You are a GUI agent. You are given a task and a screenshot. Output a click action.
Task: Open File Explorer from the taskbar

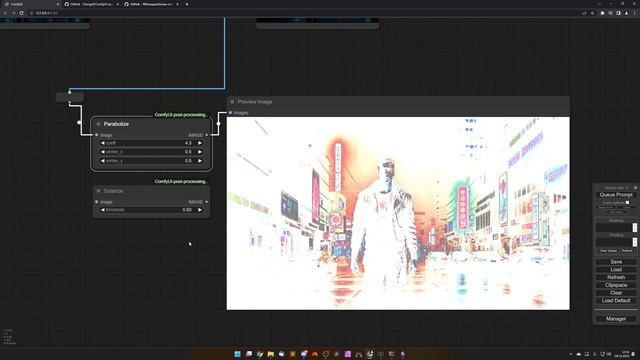pyautogui.click(x=271, y=354)
